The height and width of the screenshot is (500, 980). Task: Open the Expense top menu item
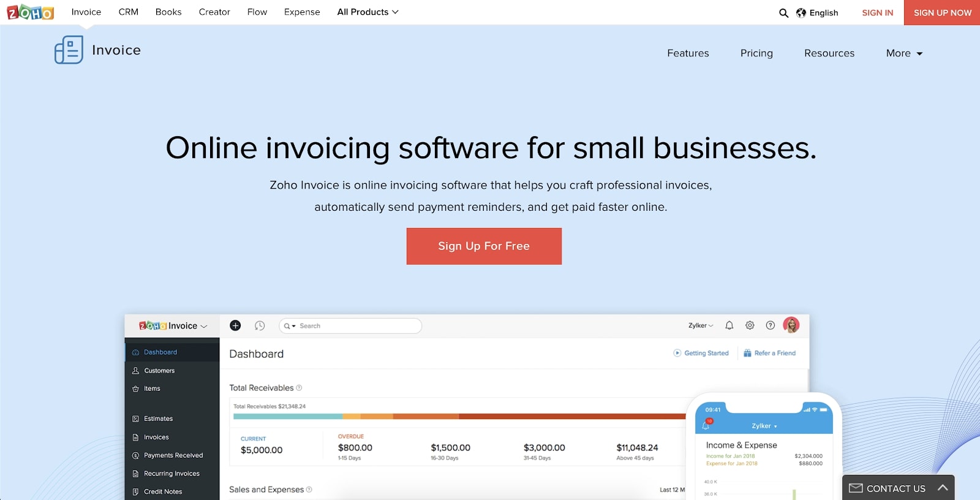[302, 12]
